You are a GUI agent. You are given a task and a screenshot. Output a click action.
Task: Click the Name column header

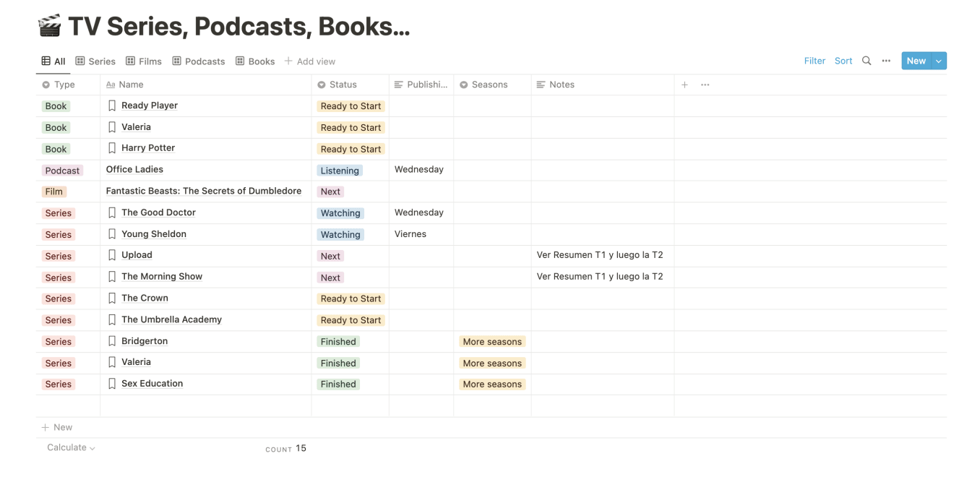205,85
